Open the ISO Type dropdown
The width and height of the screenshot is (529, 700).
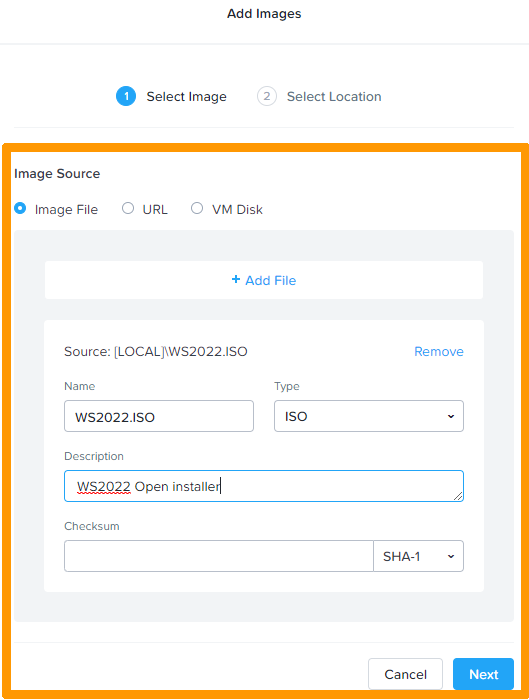click(369, 416)
